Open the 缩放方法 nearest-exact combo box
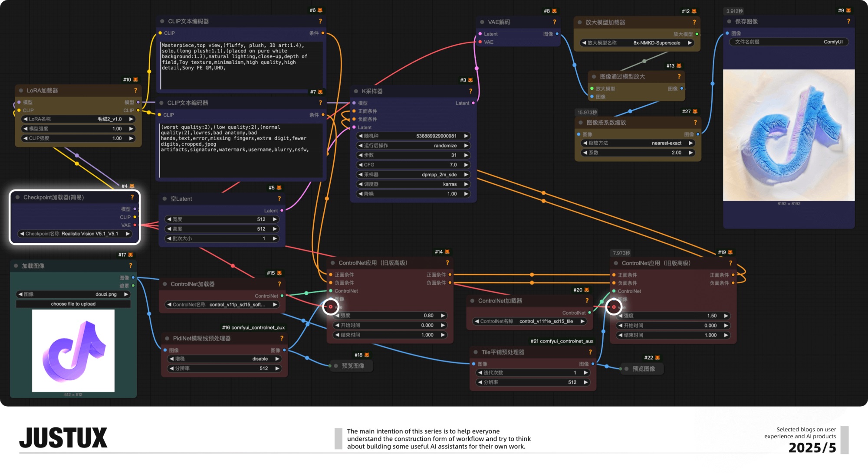 pos(638,143)
